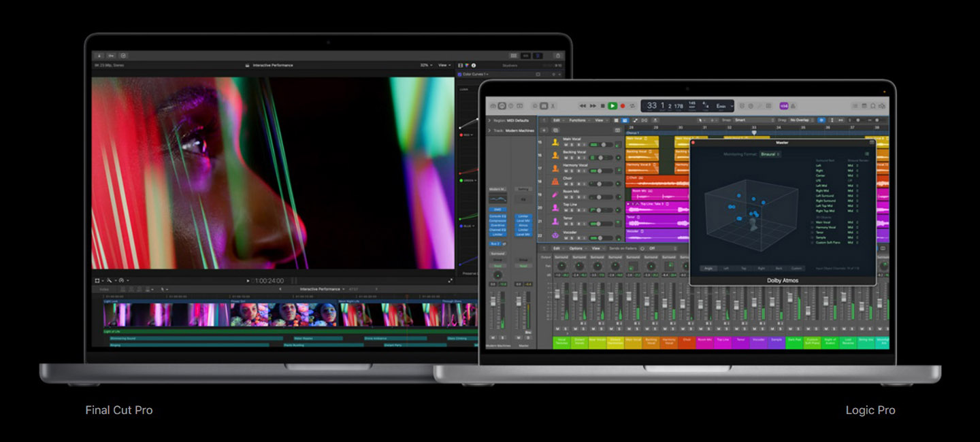980x442 pixels.
Task: Open the Monitoring Format Binaural dropdown
Action: coord(770,154)
